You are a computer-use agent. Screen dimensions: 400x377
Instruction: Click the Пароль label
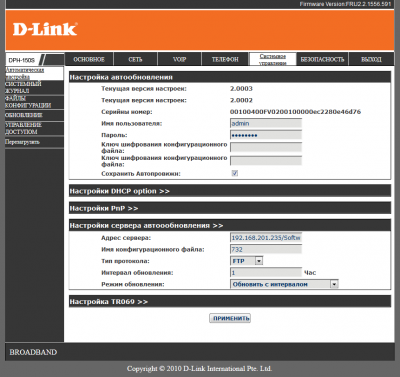click(x=114, y=135)
